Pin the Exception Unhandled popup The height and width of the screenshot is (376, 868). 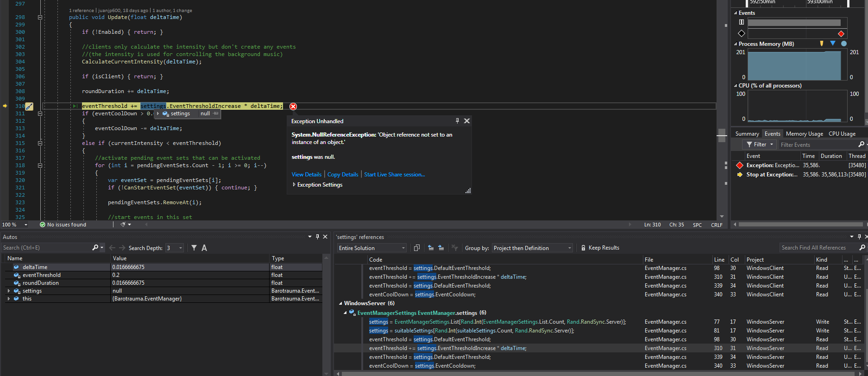pos(457,121)
